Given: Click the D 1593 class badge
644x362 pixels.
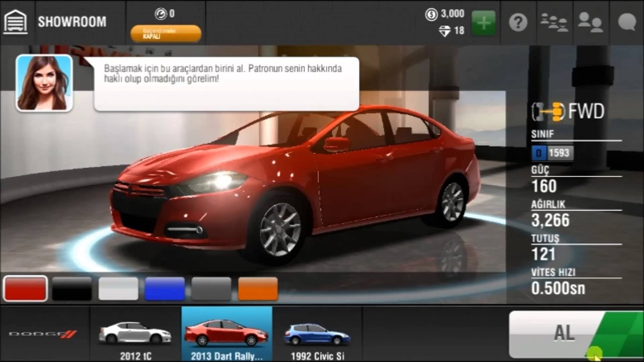Looking at the screenshot, I should coord(552,153).
